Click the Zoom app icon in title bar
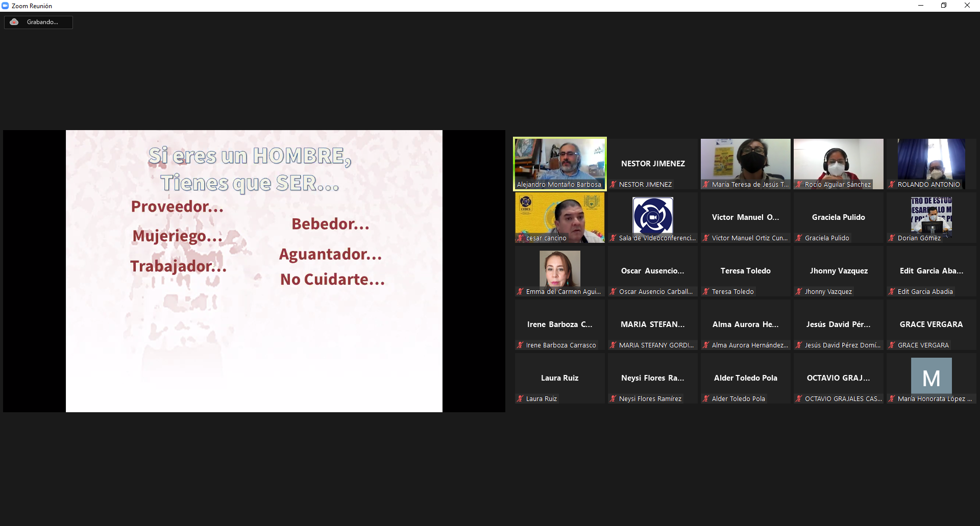Viewport: 980px width, 526px height. pyautogui.click(x=5, y=6)
